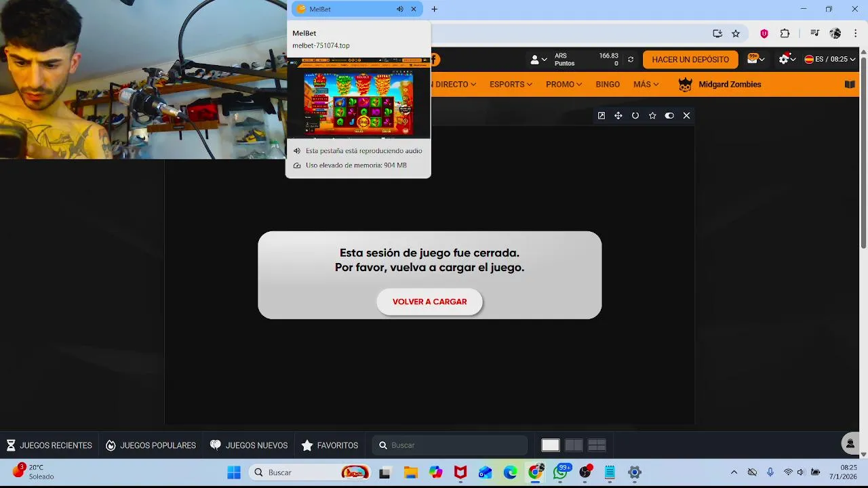Expand the MÁS menu
Viewport: 868px width, 488px height.
[646, 85]
